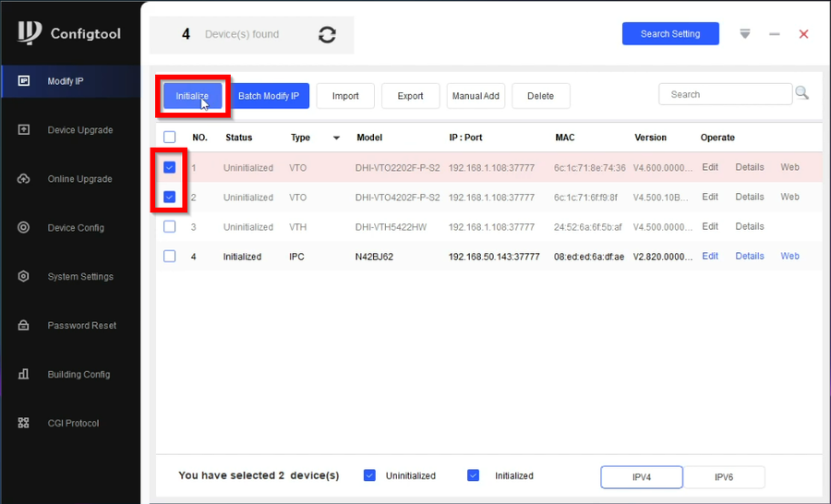Click the refresh devices icon

pos(327,34)
